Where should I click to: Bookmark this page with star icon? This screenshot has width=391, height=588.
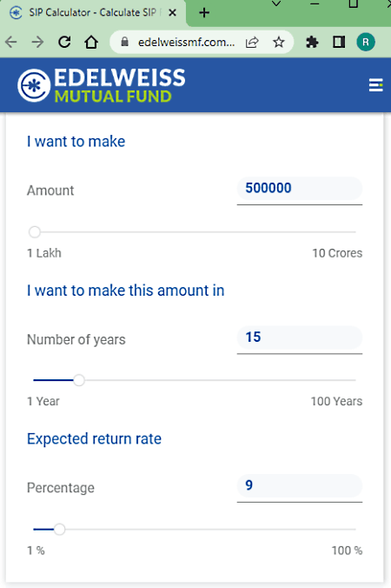click(278, 42)
